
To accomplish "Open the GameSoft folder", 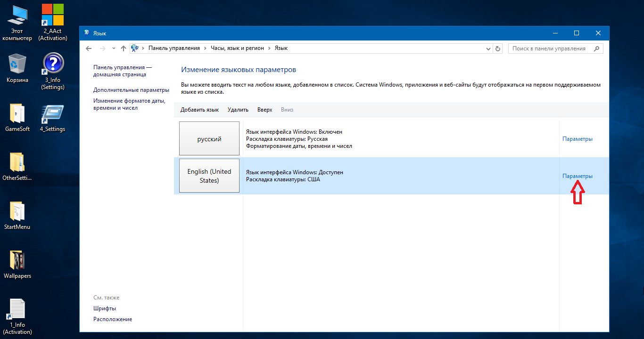I will tap(17, 118).
